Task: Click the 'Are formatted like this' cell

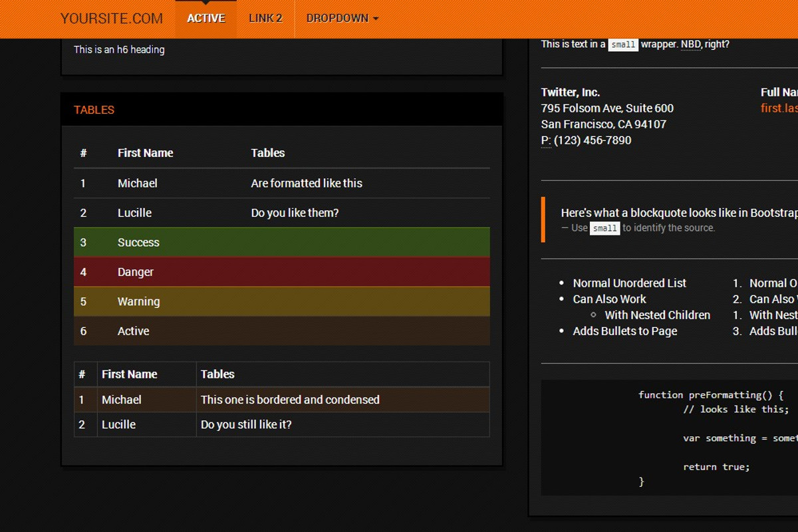Action: [x=307, y=183]
